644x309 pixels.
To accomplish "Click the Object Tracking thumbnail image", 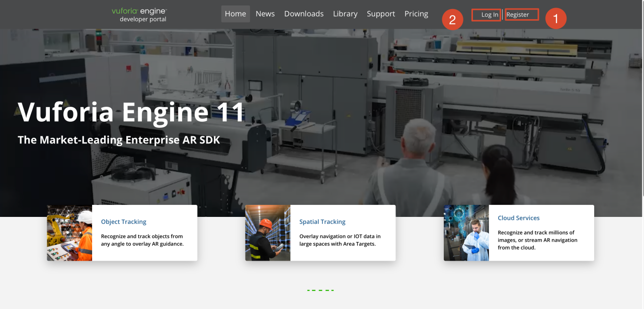I will [x=69, y=233].
